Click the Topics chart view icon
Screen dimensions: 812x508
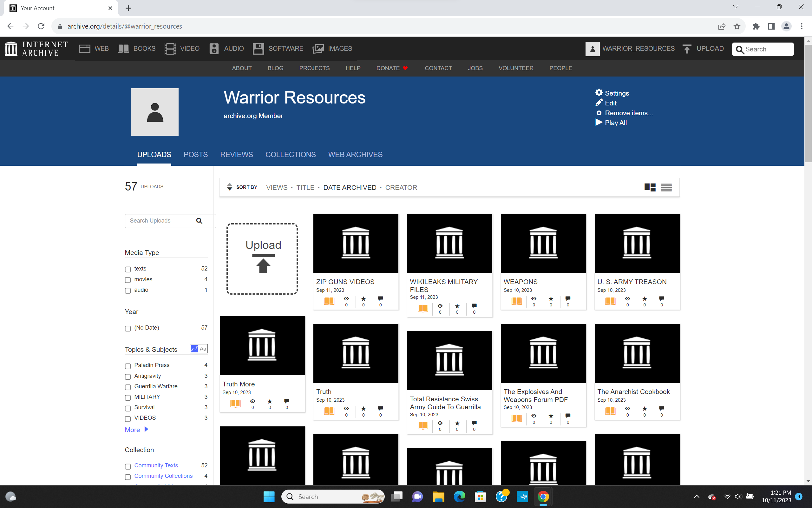(194, 349)
